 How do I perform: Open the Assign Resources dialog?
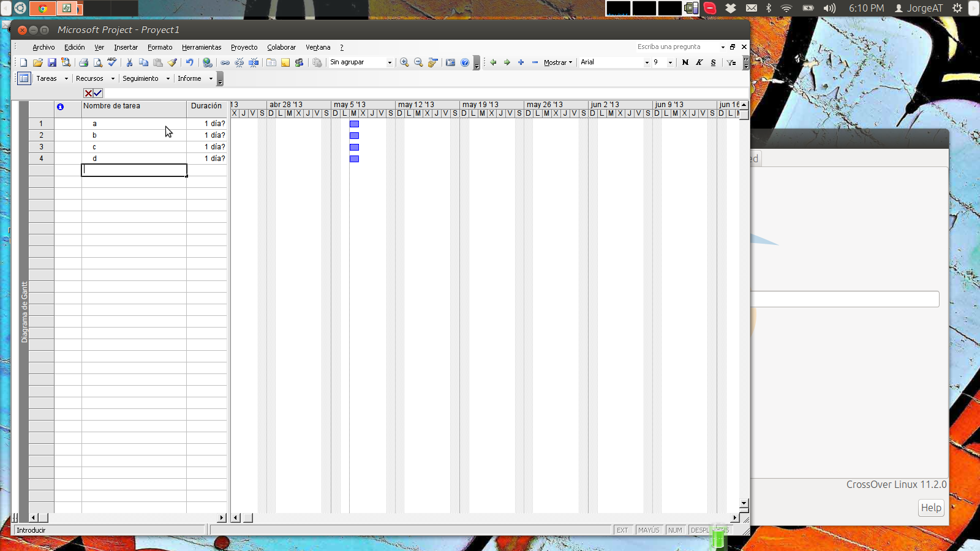click(300, 62)
